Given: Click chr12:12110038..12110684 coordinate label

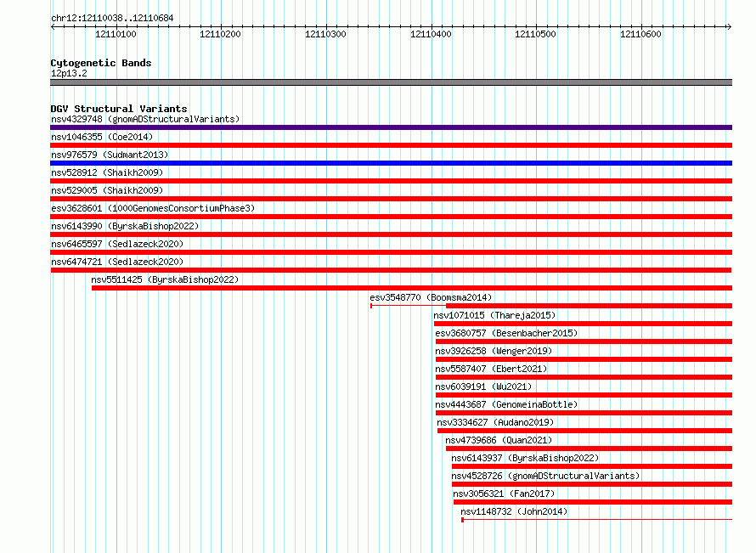Looking at the screenshot, I should pos(112,18).
